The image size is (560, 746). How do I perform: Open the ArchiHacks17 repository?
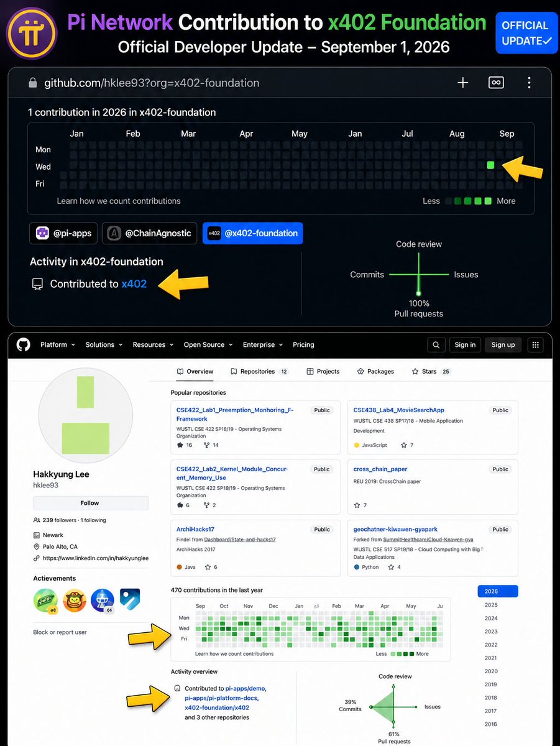pos(195,530)
